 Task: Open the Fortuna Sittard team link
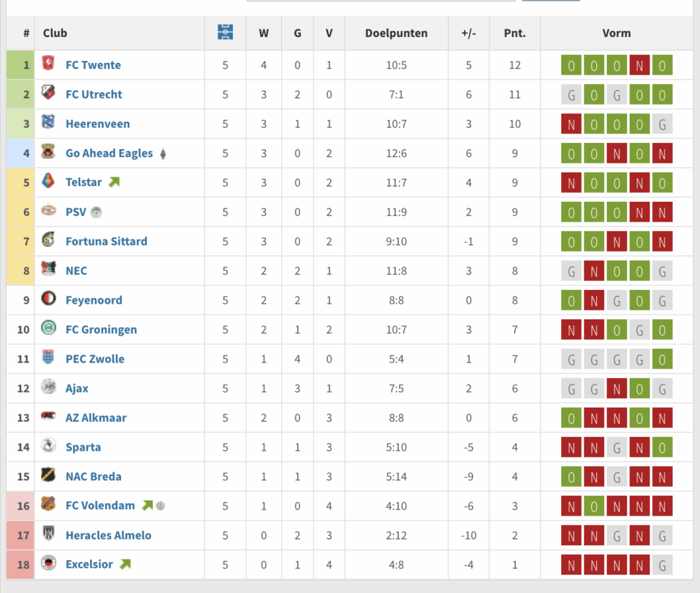pyautogui.click(x=106, y=241)
